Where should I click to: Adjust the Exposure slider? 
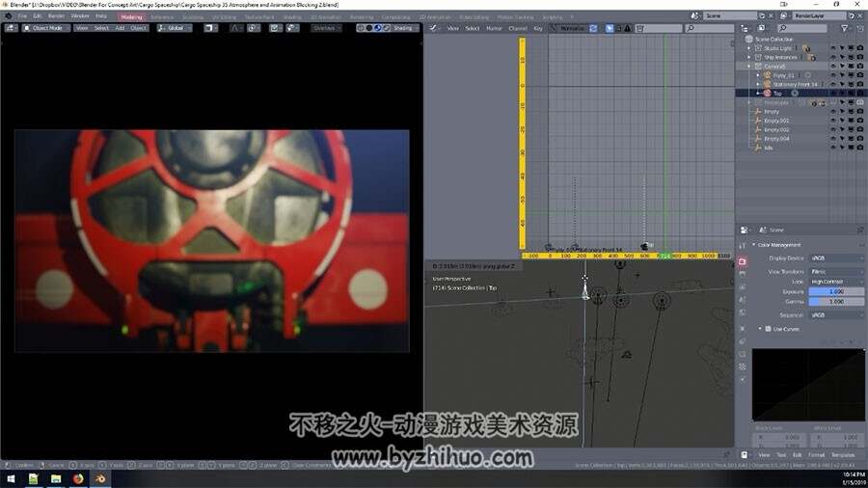pos(836,291)
